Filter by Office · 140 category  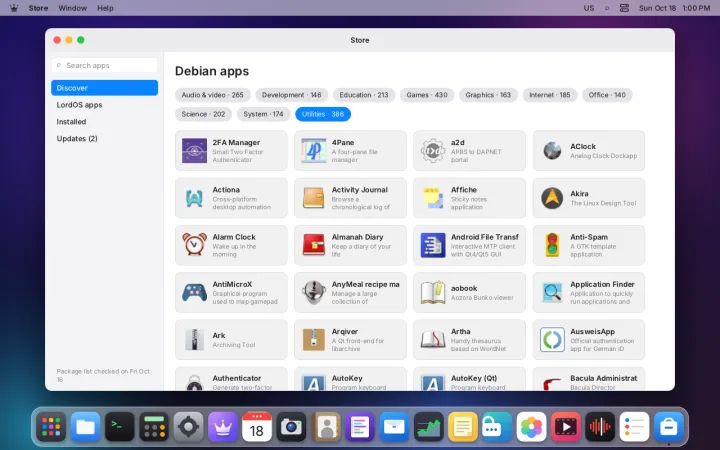click(607, 95)
